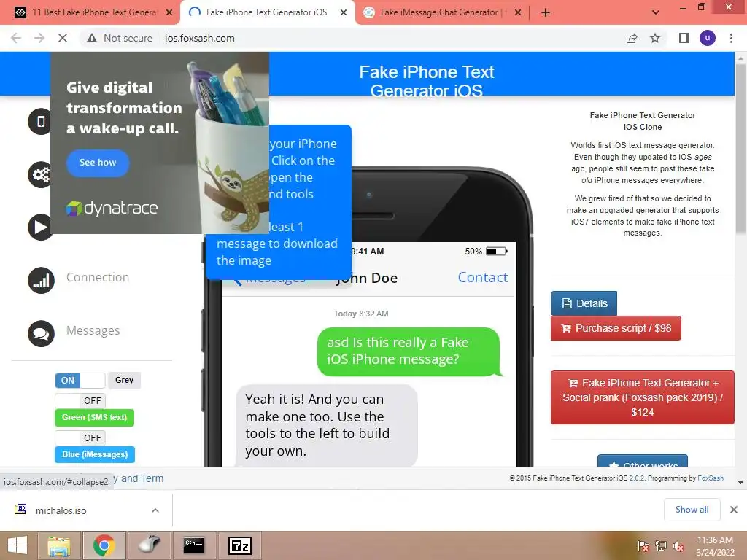The width and height of the screenshot is (747, 560).
Task: Click Show all downloads button
Action: 692,510
